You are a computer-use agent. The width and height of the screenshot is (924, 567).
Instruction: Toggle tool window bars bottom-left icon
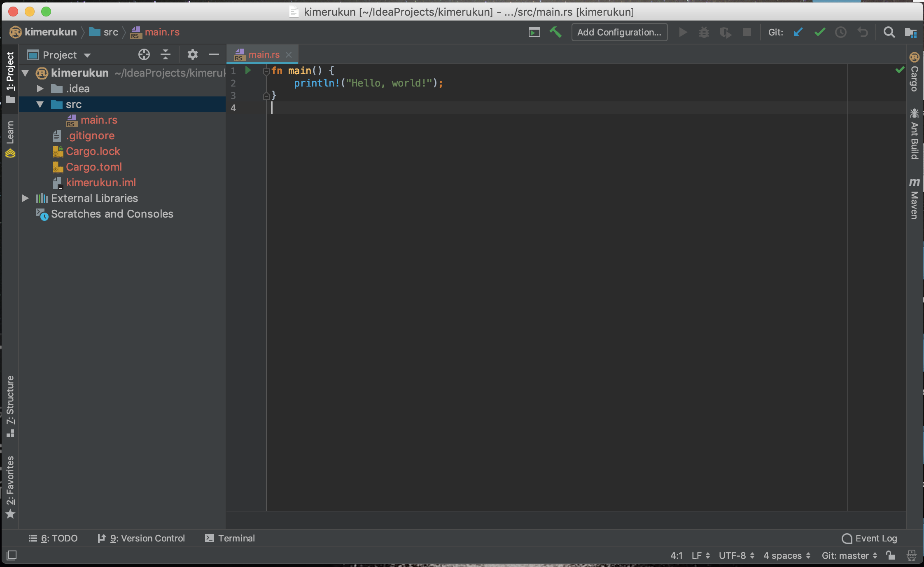point(12,555)
